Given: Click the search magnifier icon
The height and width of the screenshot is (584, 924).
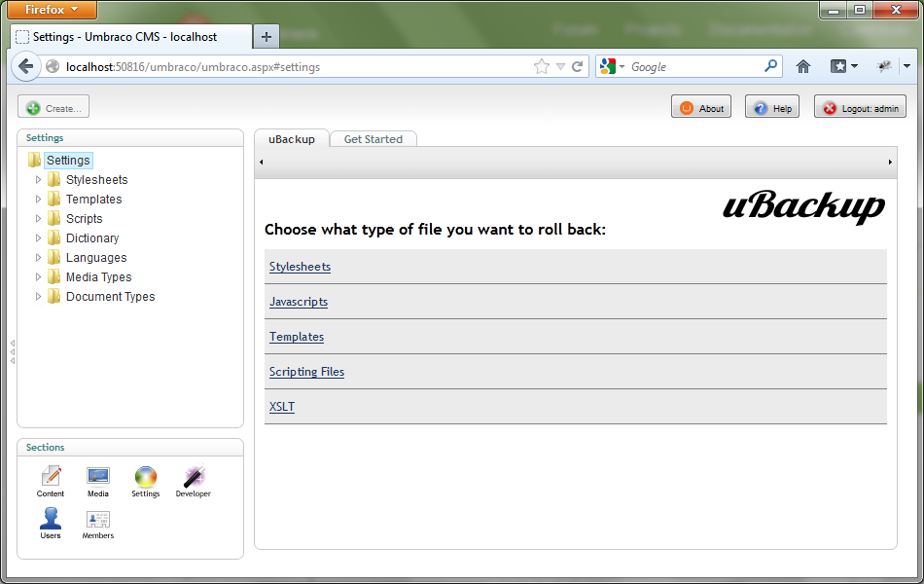Looking at the screenshot, I should 770,66.
